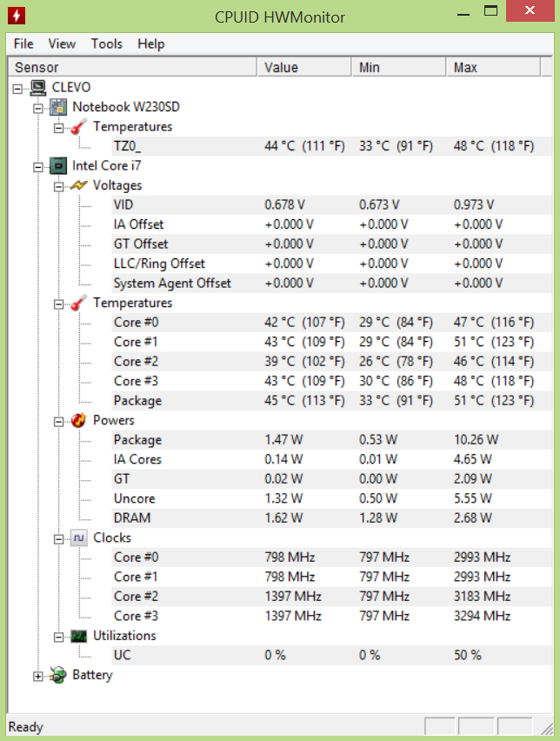The image size is (560, 741).
Task: Click the Clocks waveform icon
Action: [x=79, y=537]
